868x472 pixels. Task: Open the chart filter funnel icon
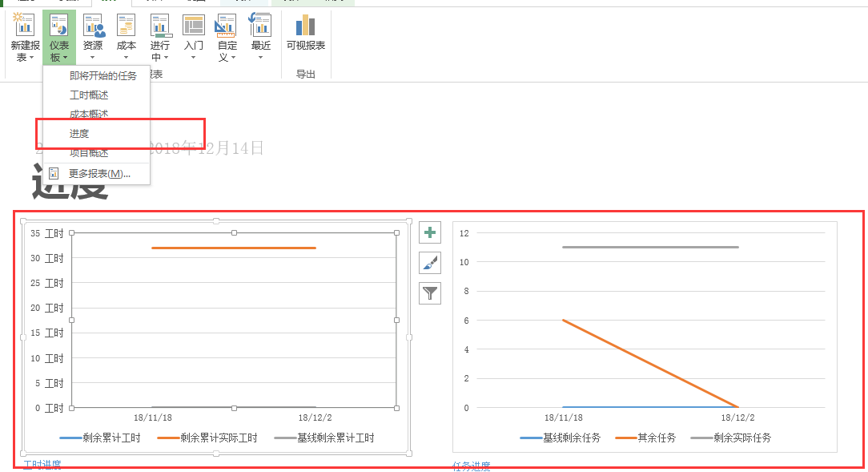430,292
